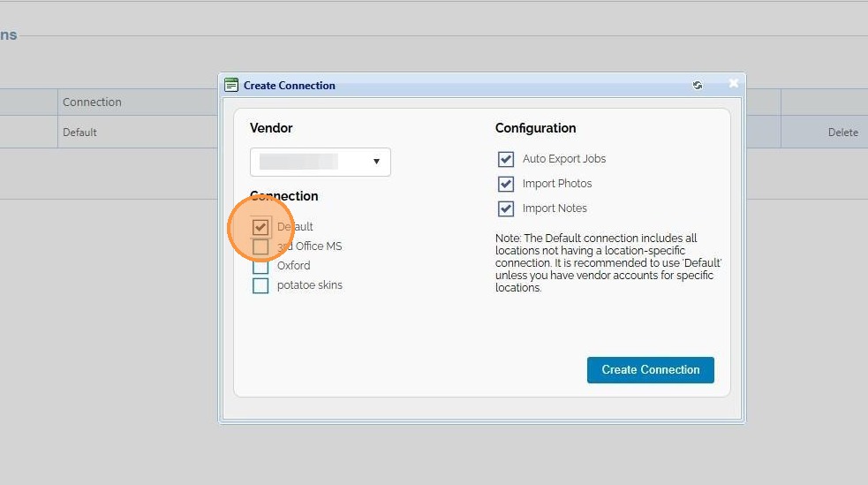The width and height of the screenshot is (868, 485).
Task: Click the Connection column header
Action: tap(92, 102)
